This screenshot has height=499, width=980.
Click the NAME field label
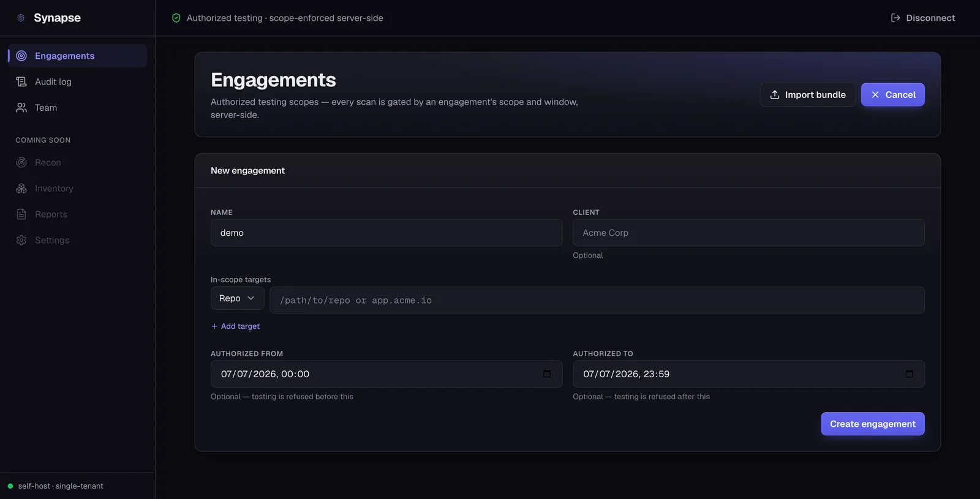coord(222,212)
